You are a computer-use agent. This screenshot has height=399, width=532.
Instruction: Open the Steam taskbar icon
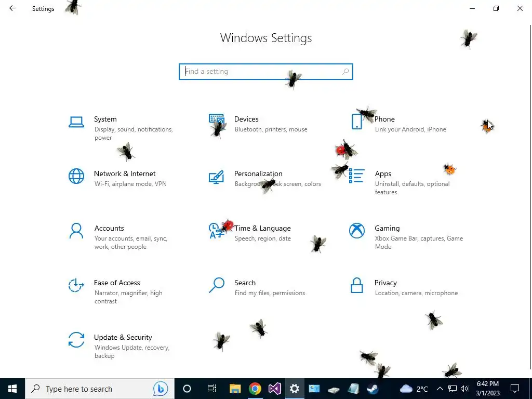(x=373, y=389)
